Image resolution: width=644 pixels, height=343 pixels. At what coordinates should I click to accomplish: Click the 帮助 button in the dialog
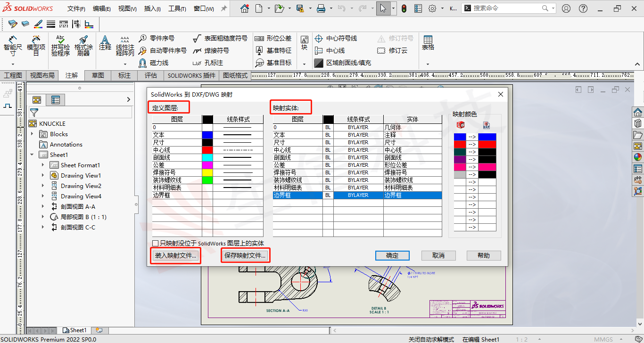[484, 255]
